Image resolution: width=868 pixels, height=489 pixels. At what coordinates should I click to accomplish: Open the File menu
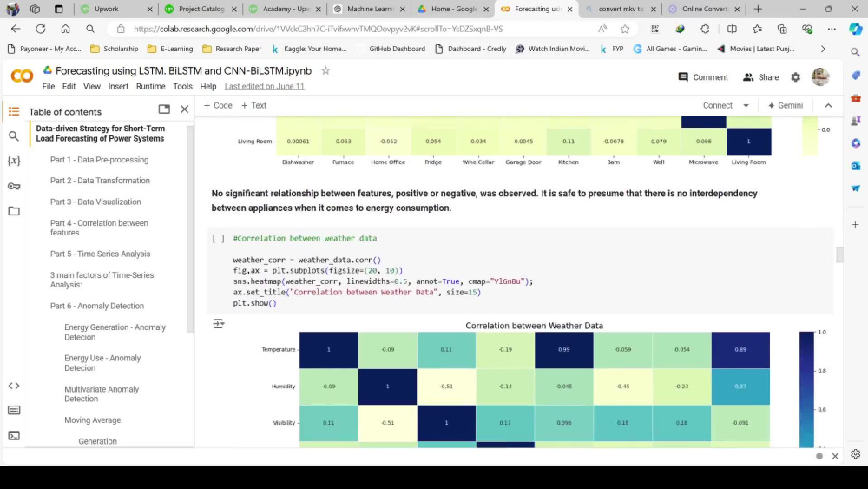[48, 86]
